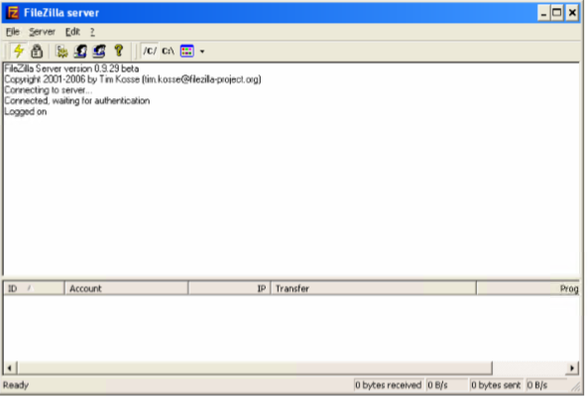Viewport: 588px width, 400px height.
Task: Switch to C:\ physical path display
Action: [168, 51]
